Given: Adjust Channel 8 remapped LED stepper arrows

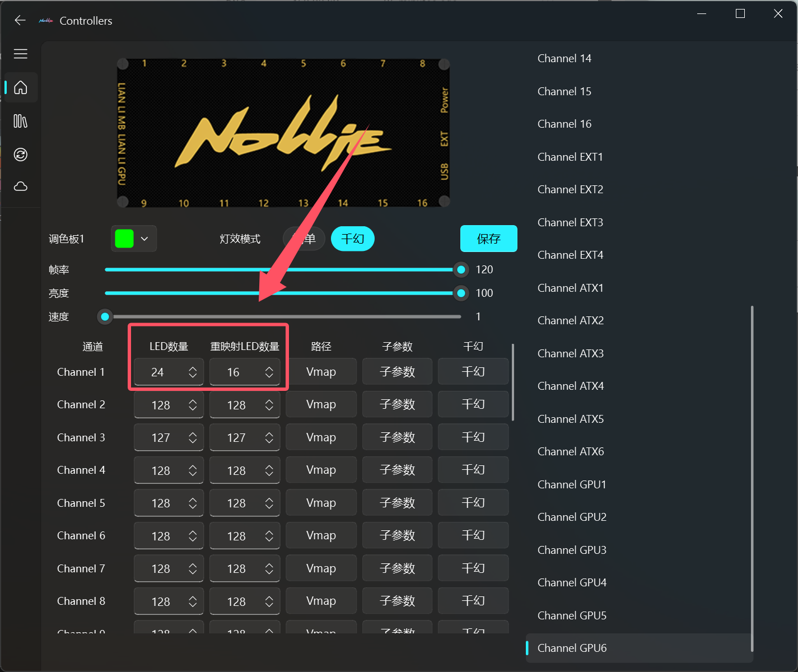Looking at the screenshot, I should click(269, 601).
